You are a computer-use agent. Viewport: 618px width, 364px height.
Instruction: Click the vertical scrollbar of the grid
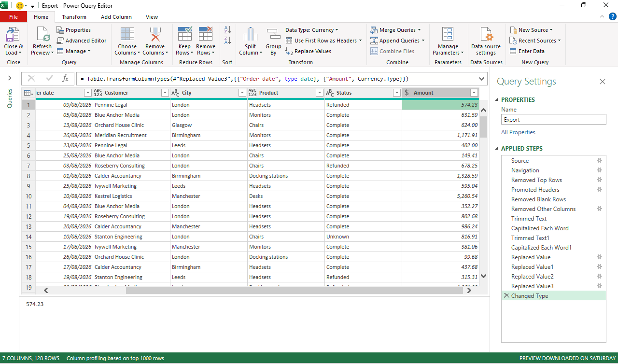483,126
